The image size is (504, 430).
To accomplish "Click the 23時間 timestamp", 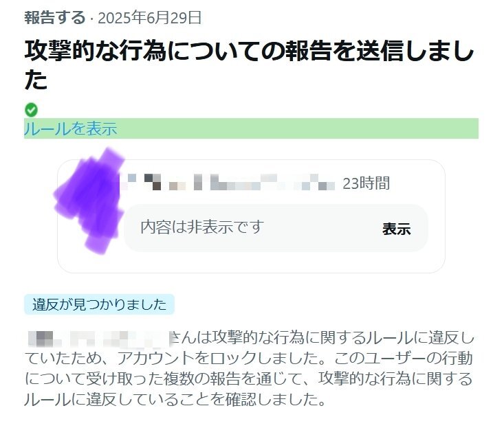I will tap(366, 183).
